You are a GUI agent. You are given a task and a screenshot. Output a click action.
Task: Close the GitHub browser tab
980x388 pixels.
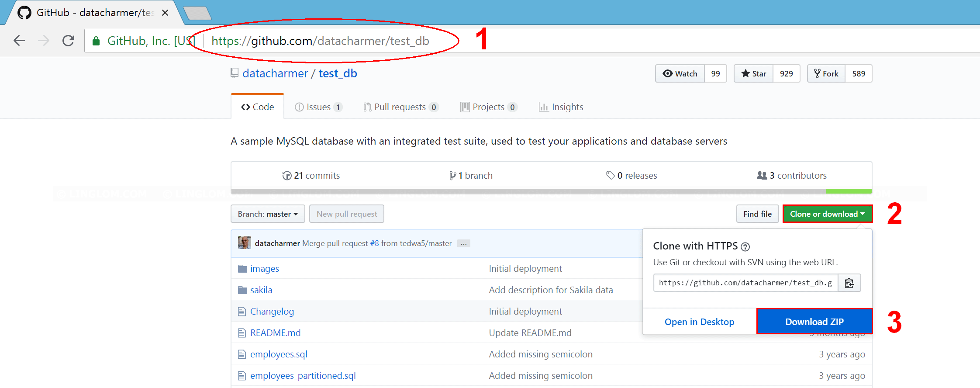coord(165,13)
